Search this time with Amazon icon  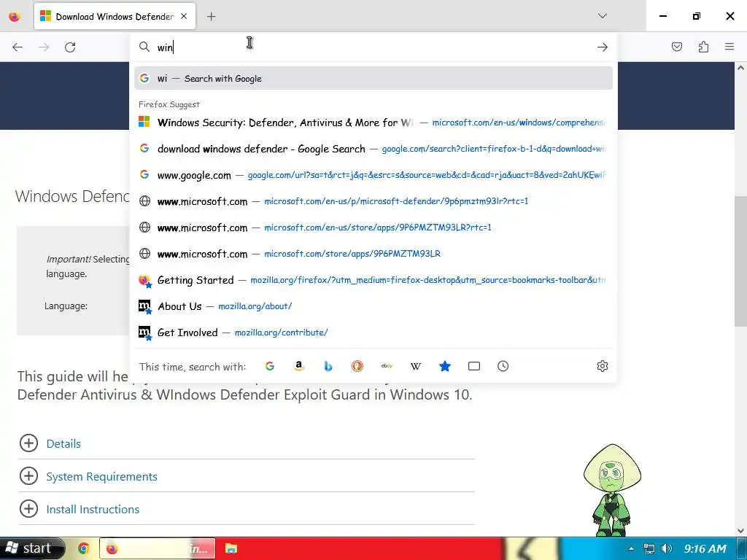point(298,366)
